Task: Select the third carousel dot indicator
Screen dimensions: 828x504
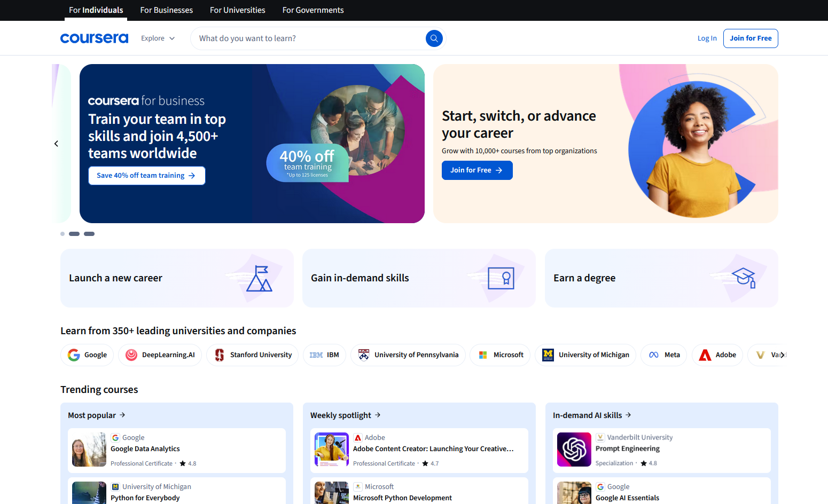Action: (x=89, y=234)
